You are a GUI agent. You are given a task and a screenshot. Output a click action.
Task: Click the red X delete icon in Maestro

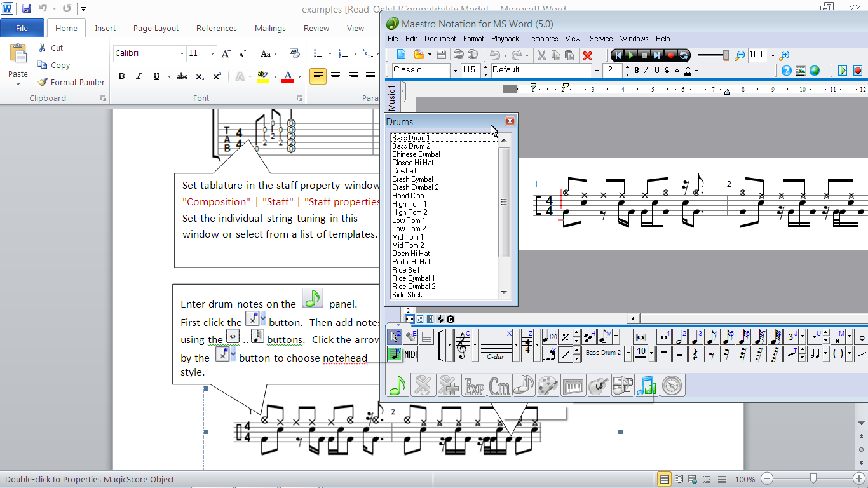tap(587, 55)
